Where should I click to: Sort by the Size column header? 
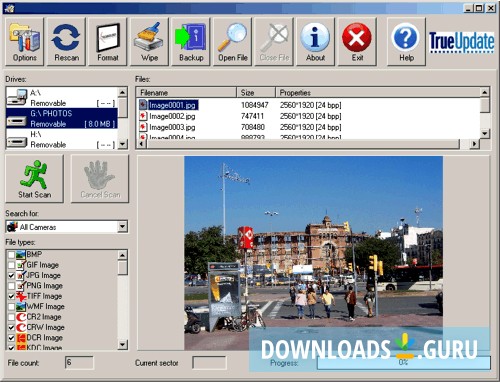coord(256,93)
